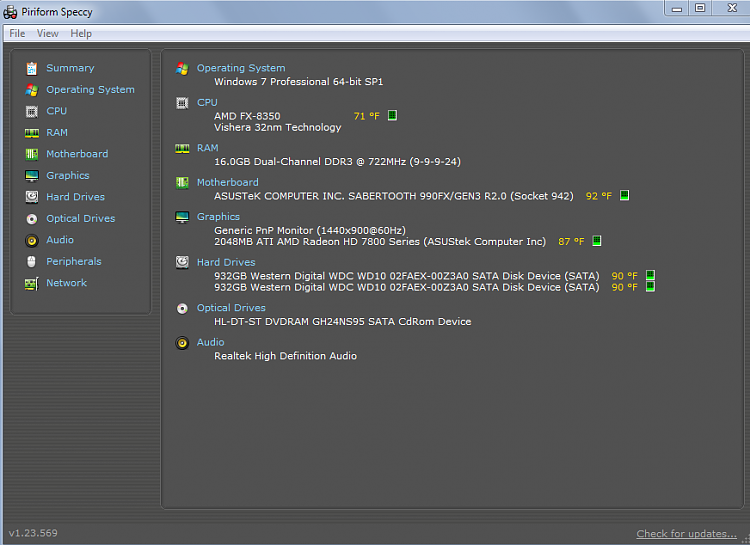The image size is (750, 545).
Task: Click the Audio speaker icon in sidebar
Action: coord(32,240)
